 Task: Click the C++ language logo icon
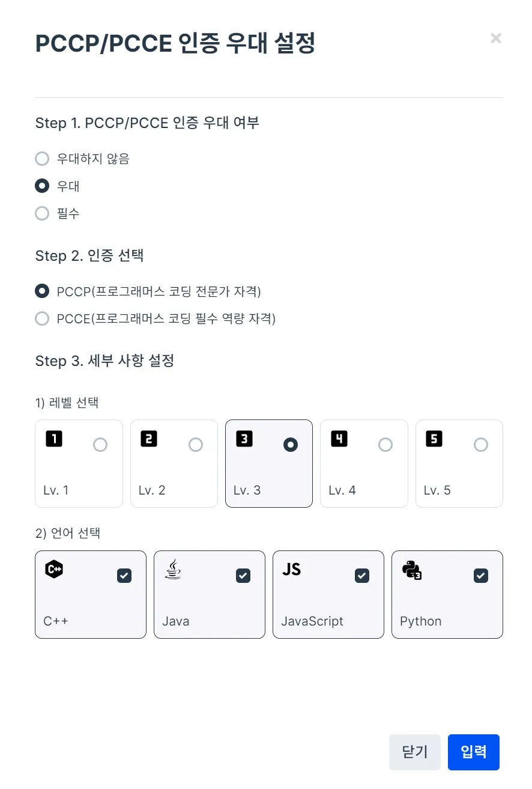[54, 568]
